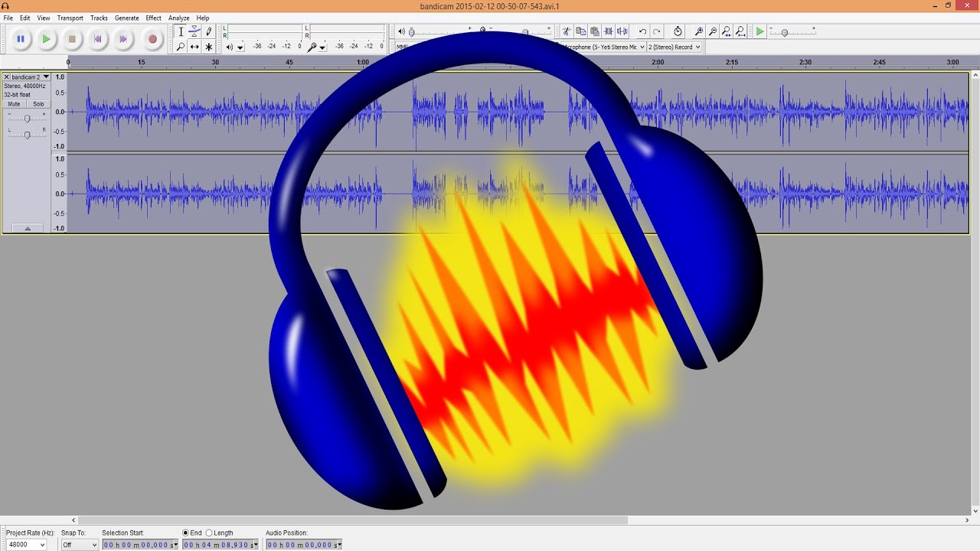Click the Undo arrow icon

point(642,31)
